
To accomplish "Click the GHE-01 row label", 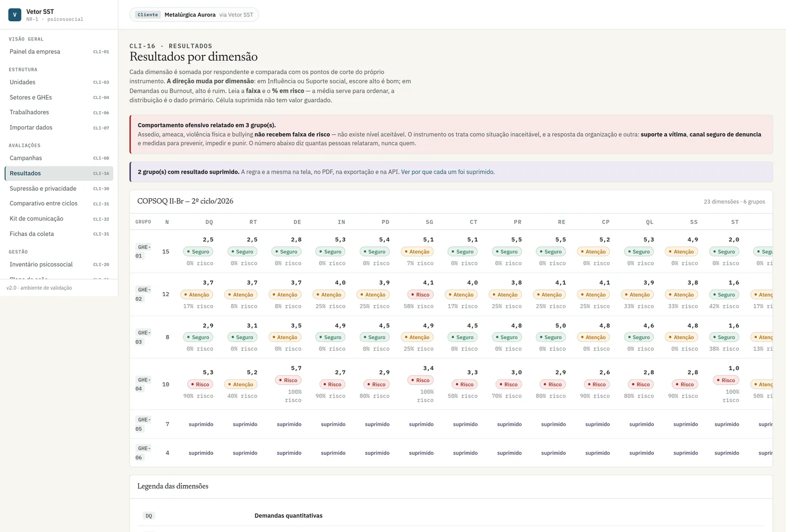I will click(144, 252).
